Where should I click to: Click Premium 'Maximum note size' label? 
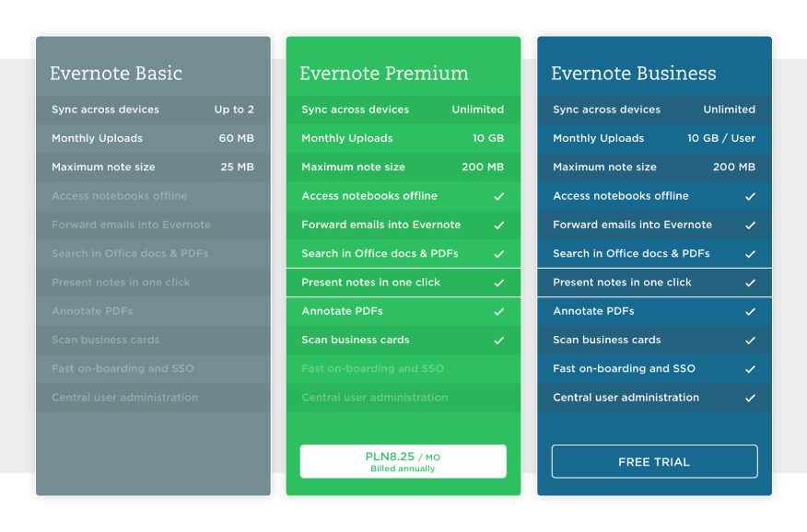click(354, 167)
